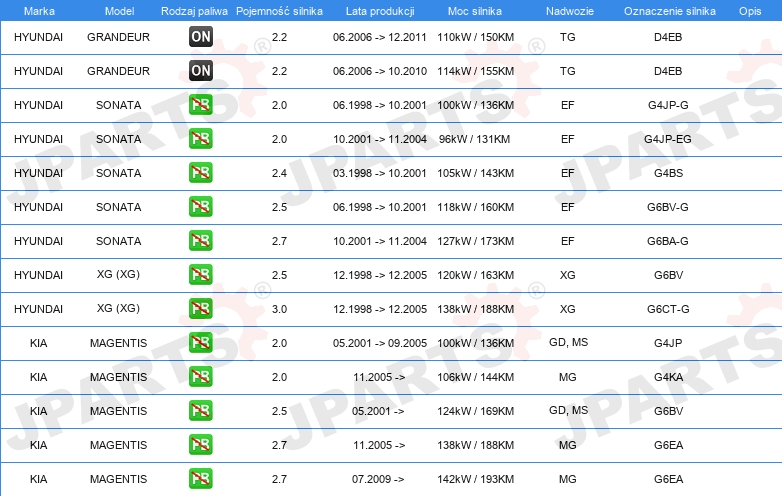Click the Nadwozie column header
The height and width of the screenshot is (496, 782).
click(570, 11)
